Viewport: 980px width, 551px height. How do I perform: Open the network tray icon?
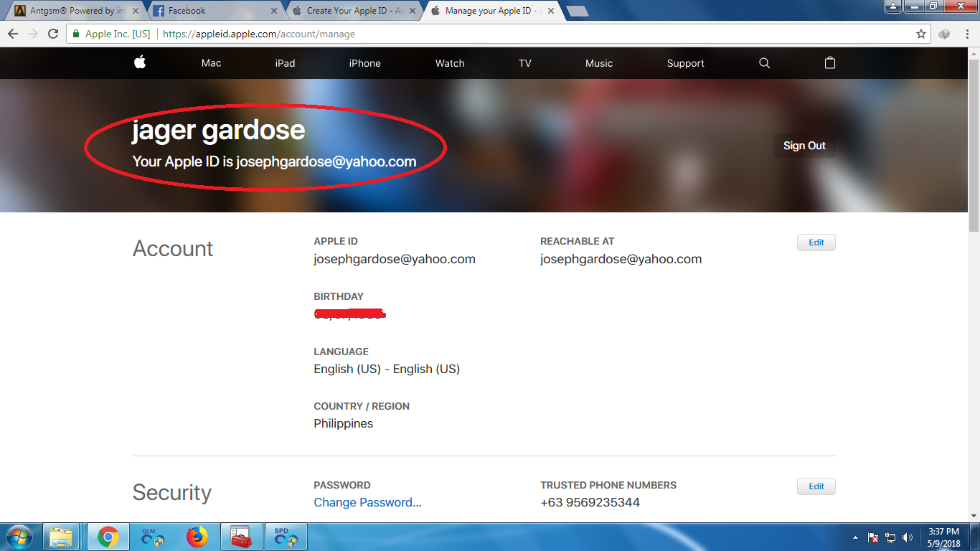click(890, 537)
